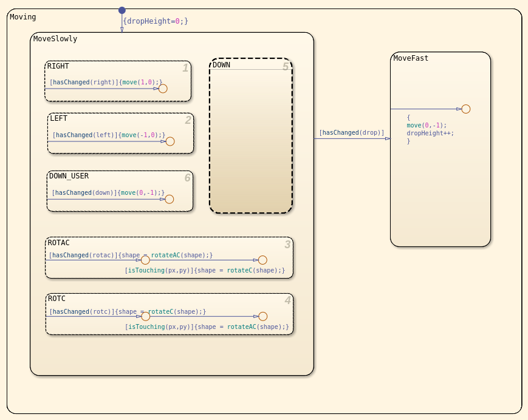Select the default transition start dot

tap(122, 10)
